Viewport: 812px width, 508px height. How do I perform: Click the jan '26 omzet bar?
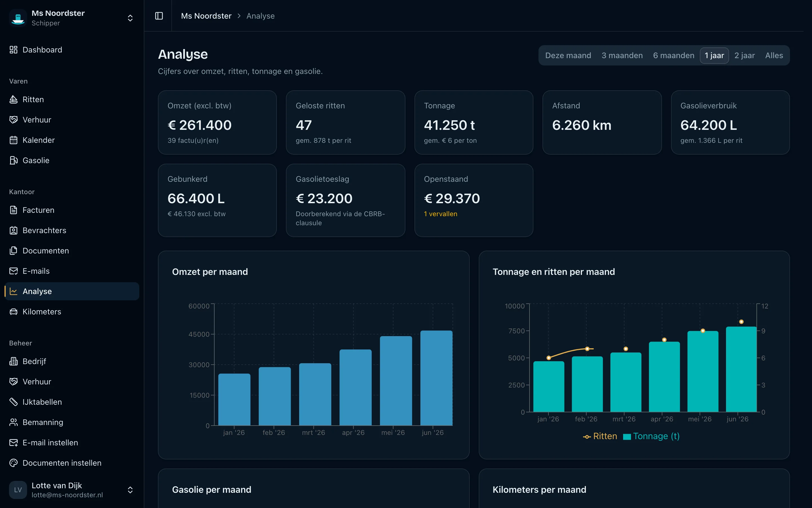(x=234, y=399)
